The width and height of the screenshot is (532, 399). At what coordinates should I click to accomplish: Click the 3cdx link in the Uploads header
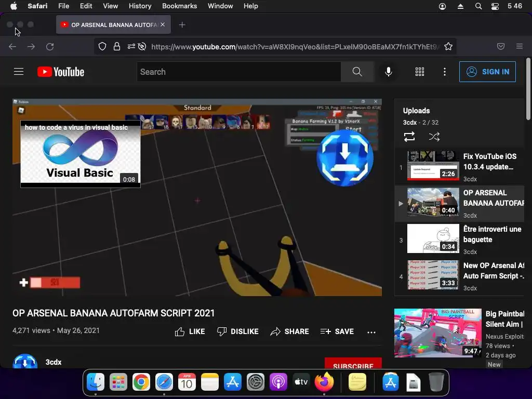pos(409,123)
